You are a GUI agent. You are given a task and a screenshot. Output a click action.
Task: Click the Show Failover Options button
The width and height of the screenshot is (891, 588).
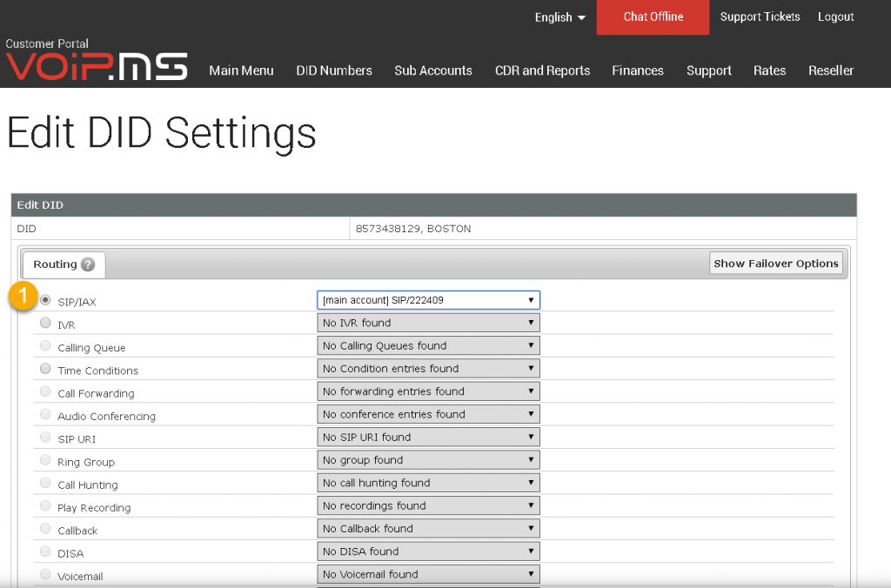(775, 263)
